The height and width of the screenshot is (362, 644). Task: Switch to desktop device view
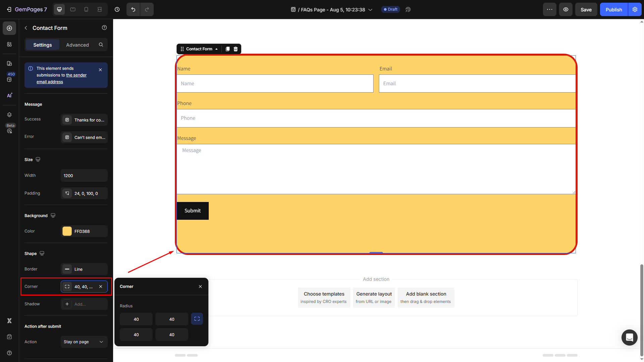click(x=59, y=9)
